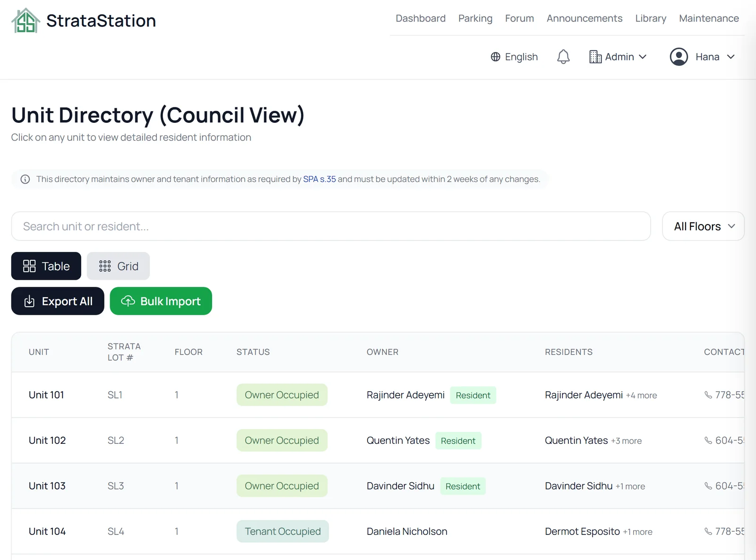Open notifications bell icon

pos(563,57)
